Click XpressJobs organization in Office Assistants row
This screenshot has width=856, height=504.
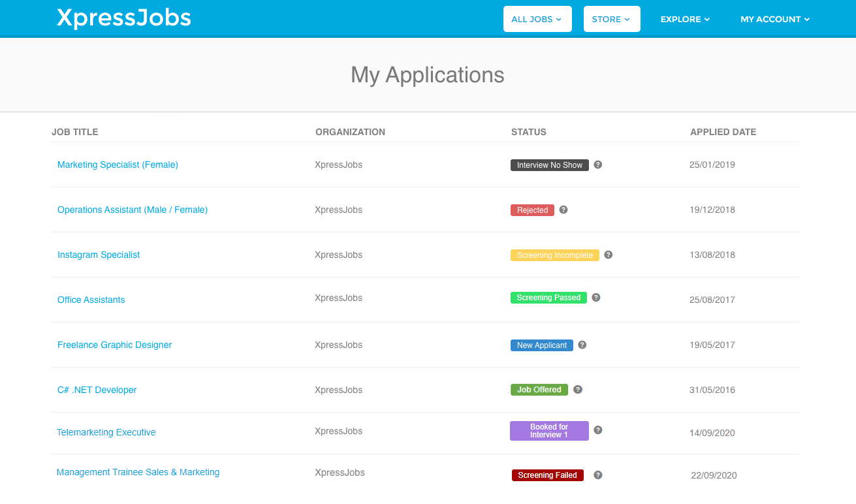[338, 298]
